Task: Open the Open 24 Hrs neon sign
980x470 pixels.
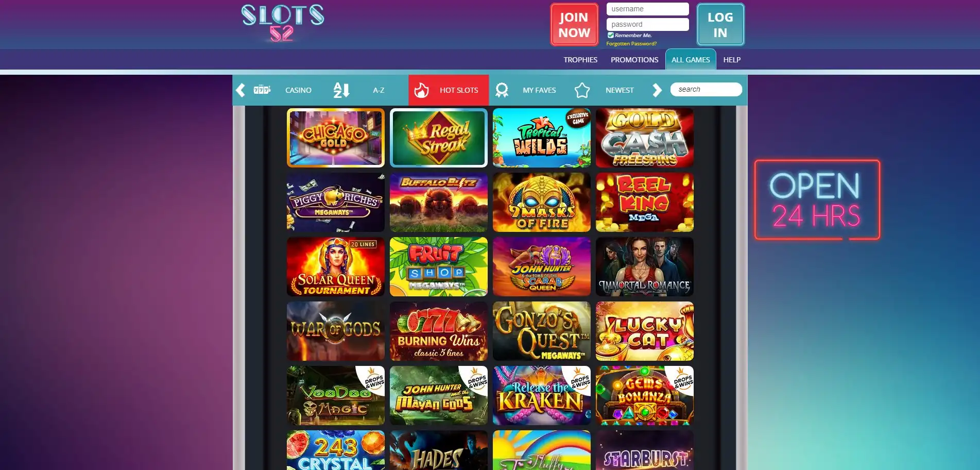Action: (817, 200)
